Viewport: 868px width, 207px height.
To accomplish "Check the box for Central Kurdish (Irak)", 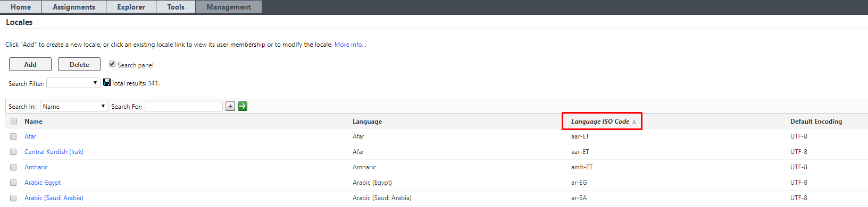I will click(x=13, y=152).
